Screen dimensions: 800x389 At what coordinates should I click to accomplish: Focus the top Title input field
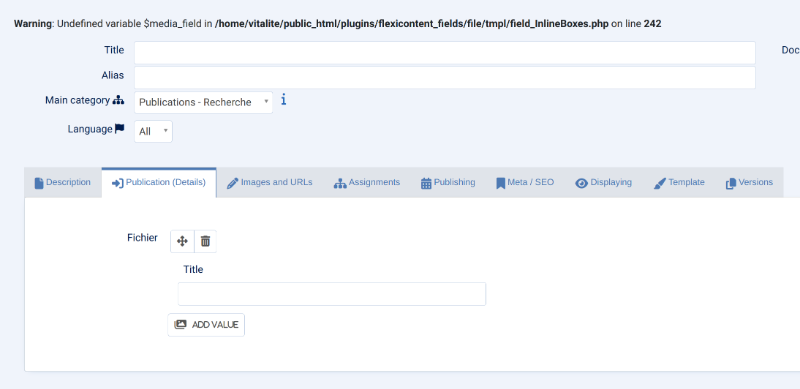(444, 53)
